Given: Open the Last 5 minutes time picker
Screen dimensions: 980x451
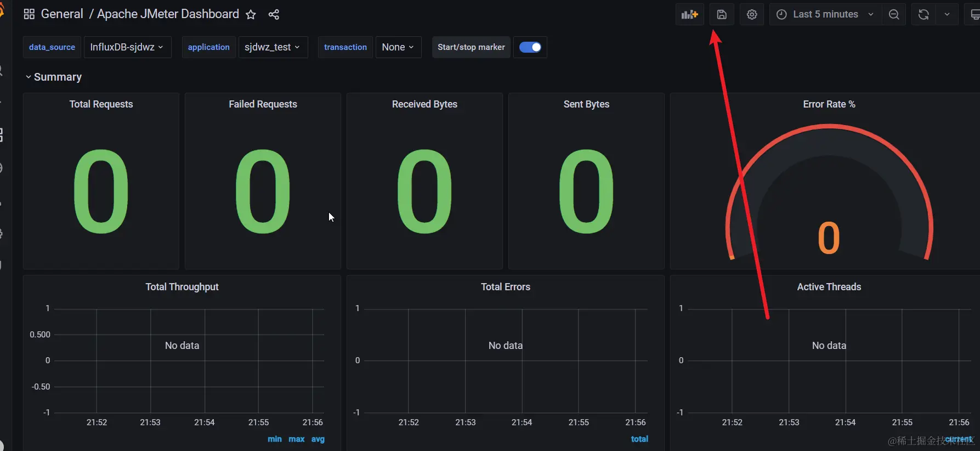Looking at the screenshot, I should [825, 14].
